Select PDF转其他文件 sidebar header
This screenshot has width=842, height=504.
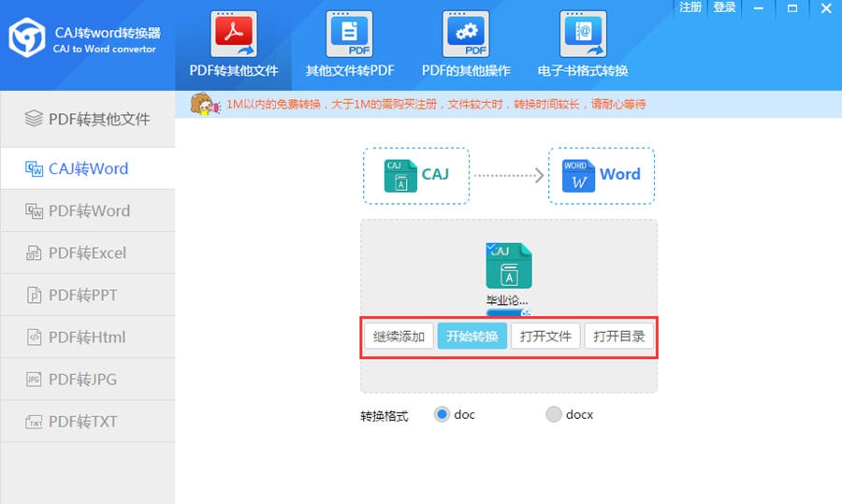(88, 119)
